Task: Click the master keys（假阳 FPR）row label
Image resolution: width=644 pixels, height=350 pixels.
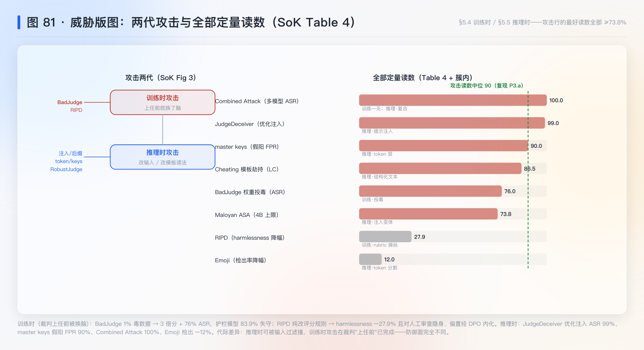Action: [x=247, y=147]
